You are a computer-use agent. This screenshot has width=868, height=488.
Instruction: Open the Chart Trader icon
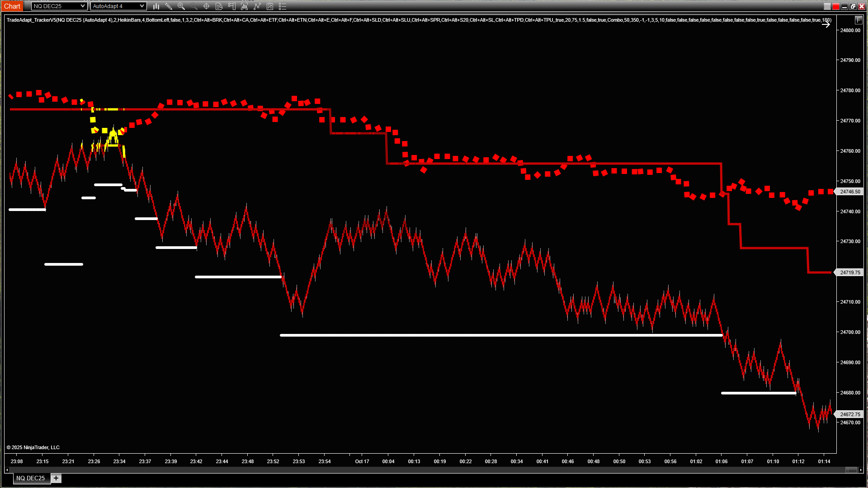point(232,6)
